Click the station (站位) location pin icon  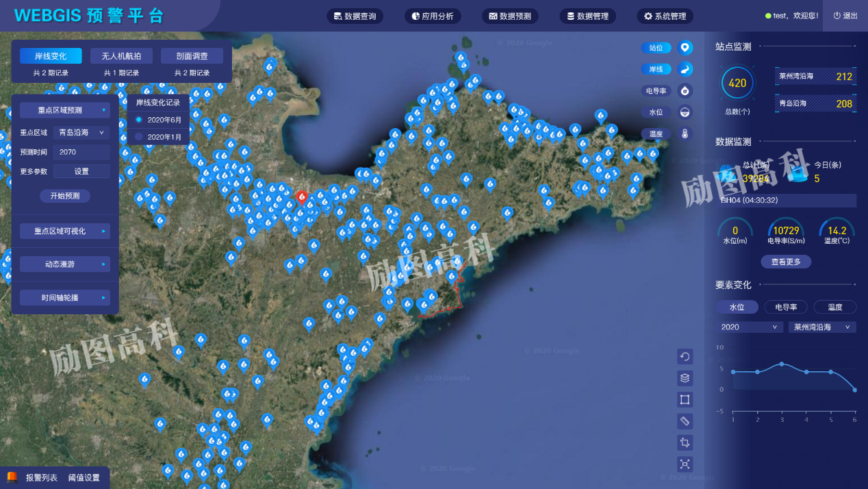click(685, 48)
